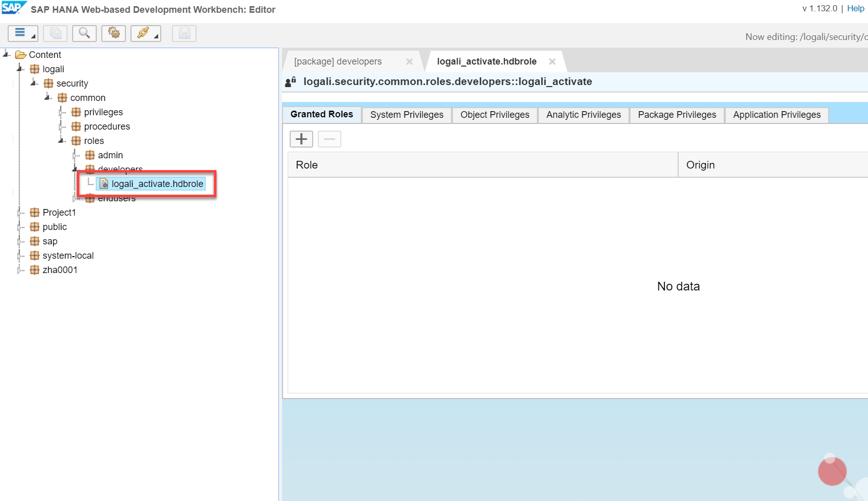Screen dimensions: 868x501
Task: Click the security package icon
Action: [49, 83]
